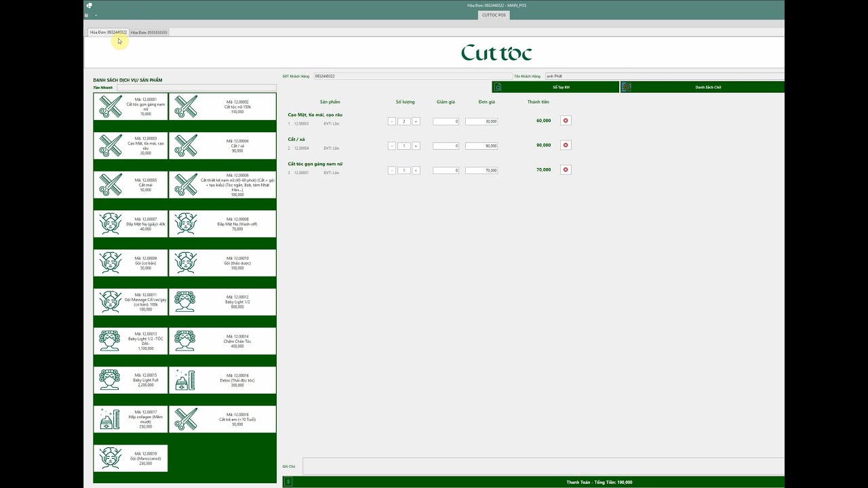Increase quantity for Cắt / xả

(x=416, y=146)
